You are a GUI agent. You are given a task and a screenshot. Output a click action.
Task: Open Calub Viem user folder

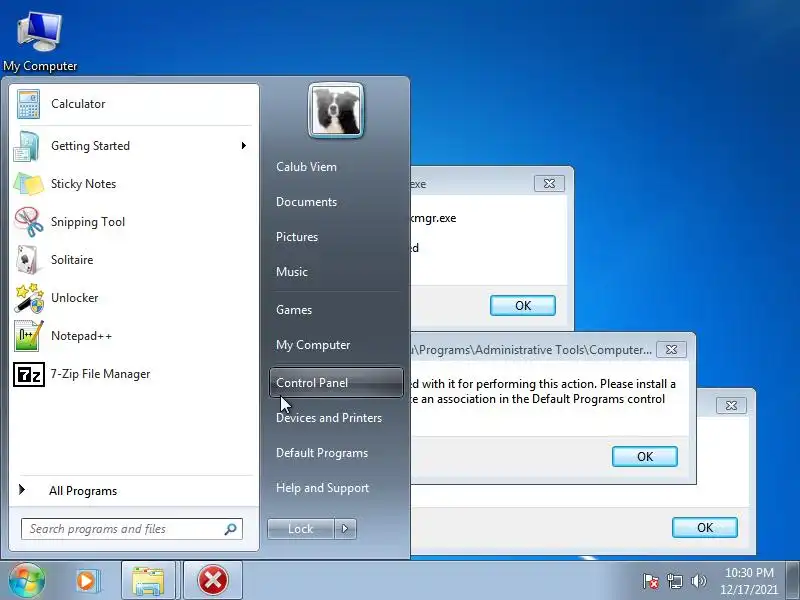(306, 167)
